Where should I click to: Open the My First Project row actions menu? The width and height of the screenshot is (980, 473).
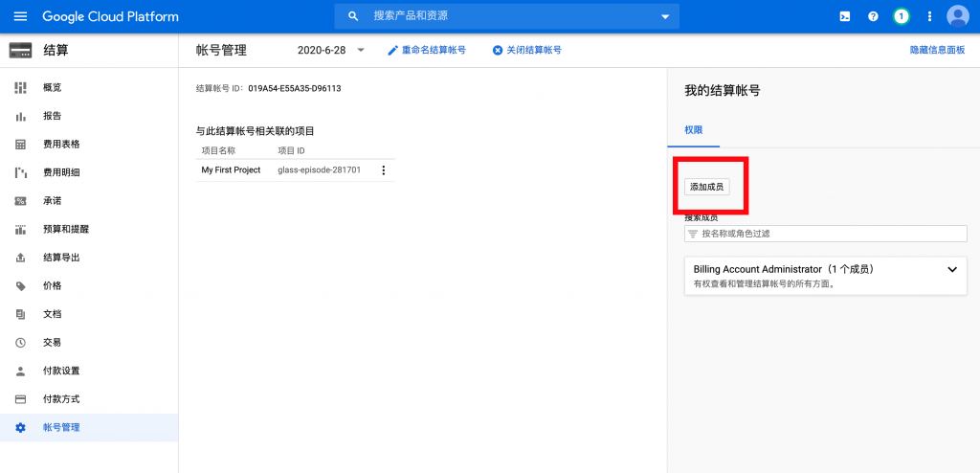click(384, 170)
